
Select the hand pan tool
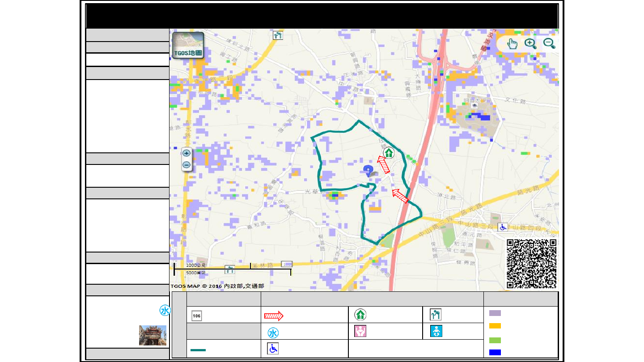[x=513, y=43]
